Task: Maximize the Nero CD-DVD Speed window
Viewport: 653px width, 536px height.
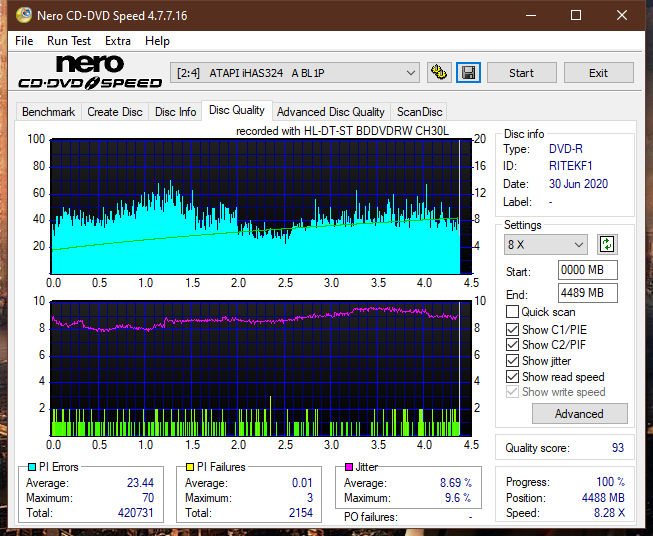Action: 576,15
